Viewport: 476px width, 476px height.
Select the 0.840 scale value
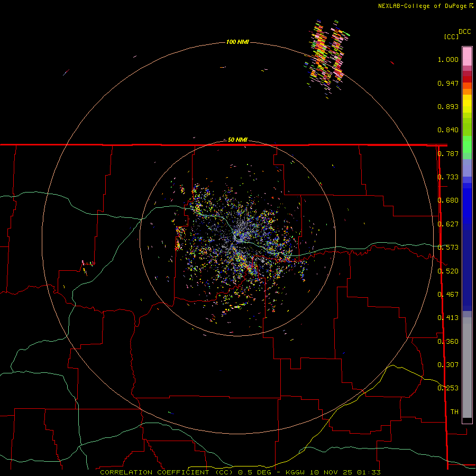(448, 130)
